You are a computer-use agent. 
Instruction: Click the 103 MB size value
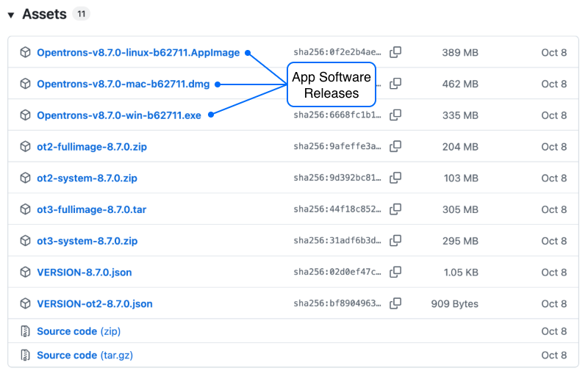[x=461, y=178]
